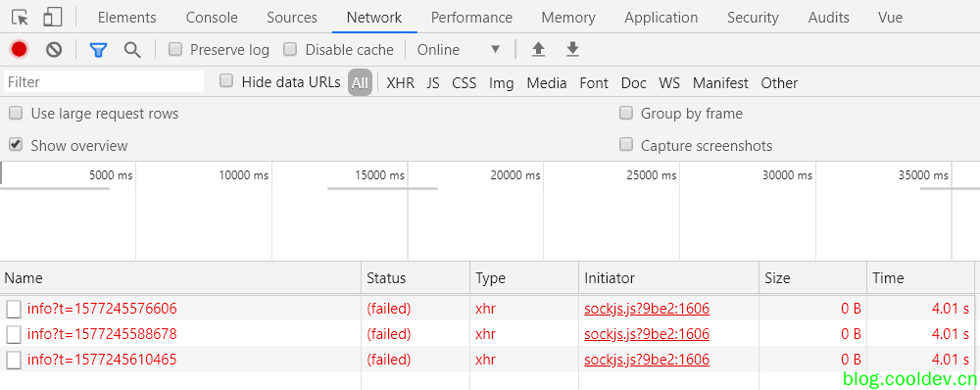The image size is (980, 390).
Task: Click file icon of info?t=1577245588678 row
Action: [x=14, y=334]
